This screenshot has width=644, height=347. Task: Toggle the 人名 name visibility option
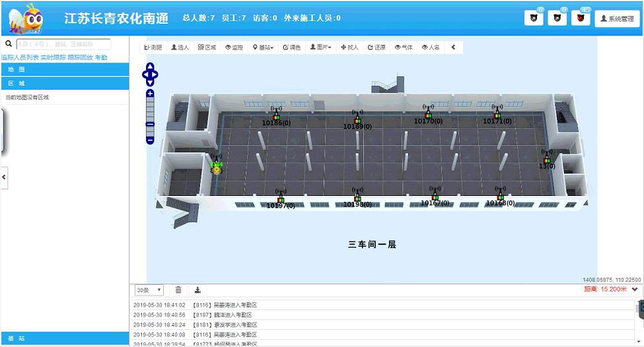431,47
